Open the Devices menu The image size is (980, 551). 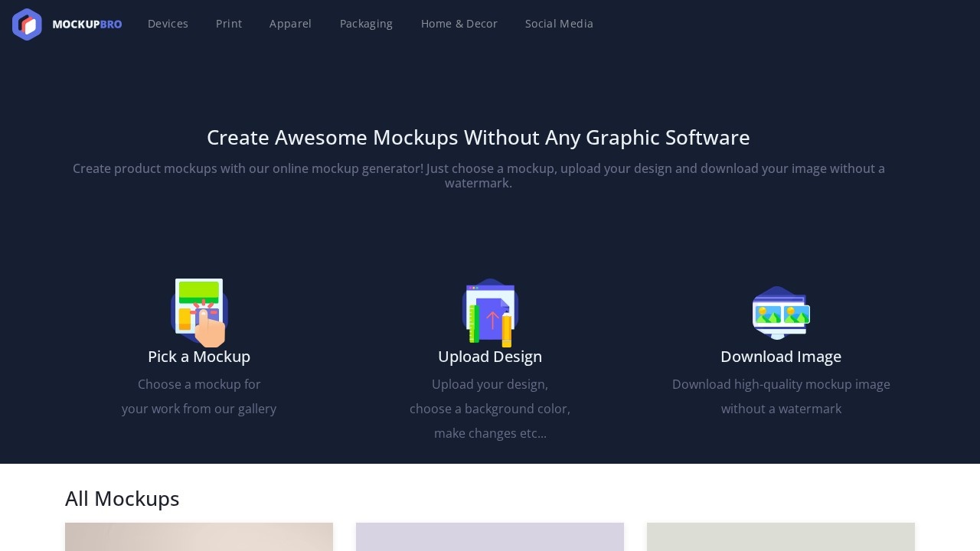168,24
